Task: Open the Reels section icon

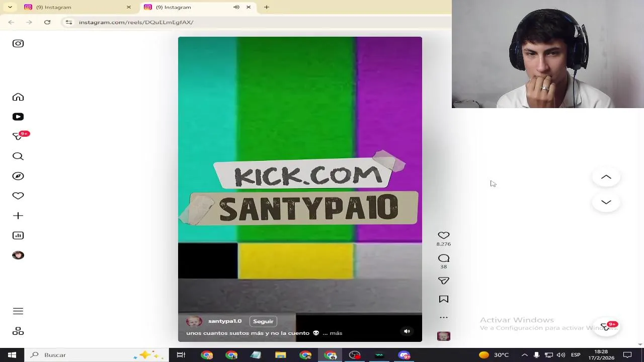Action: point(18,117)
